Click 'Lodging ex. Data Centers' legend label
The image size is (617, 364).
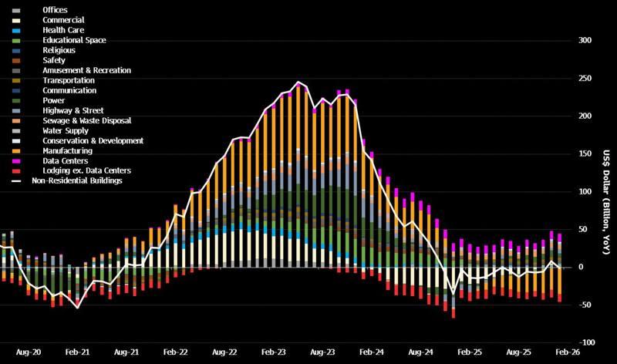coord(87,170)
